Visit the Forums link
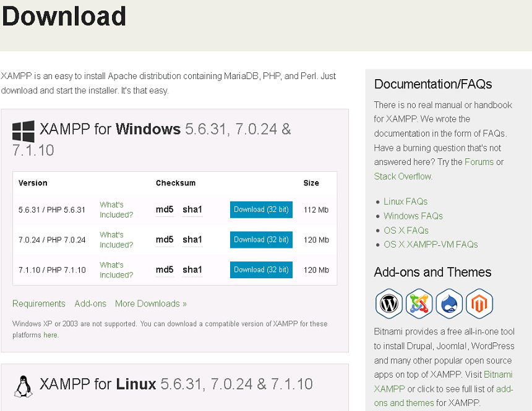 pos(479,162)
